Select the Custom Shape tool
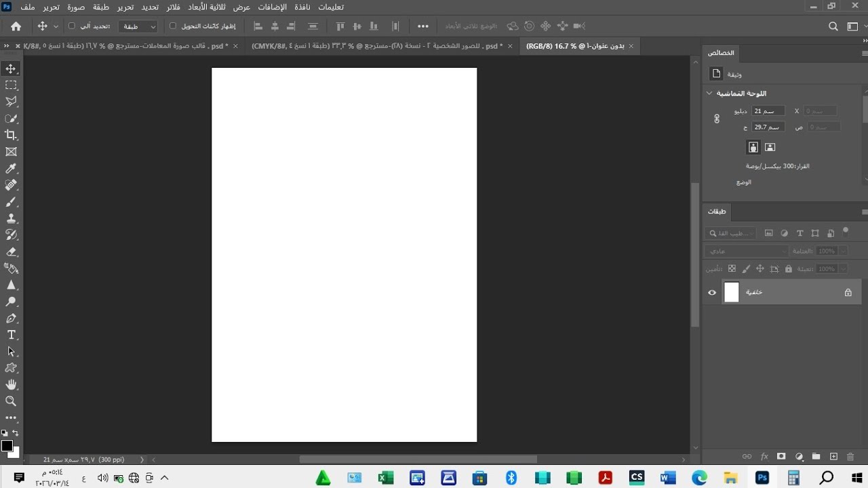The width and height of the screenshot is (868, 488). (x=11, y=368)
